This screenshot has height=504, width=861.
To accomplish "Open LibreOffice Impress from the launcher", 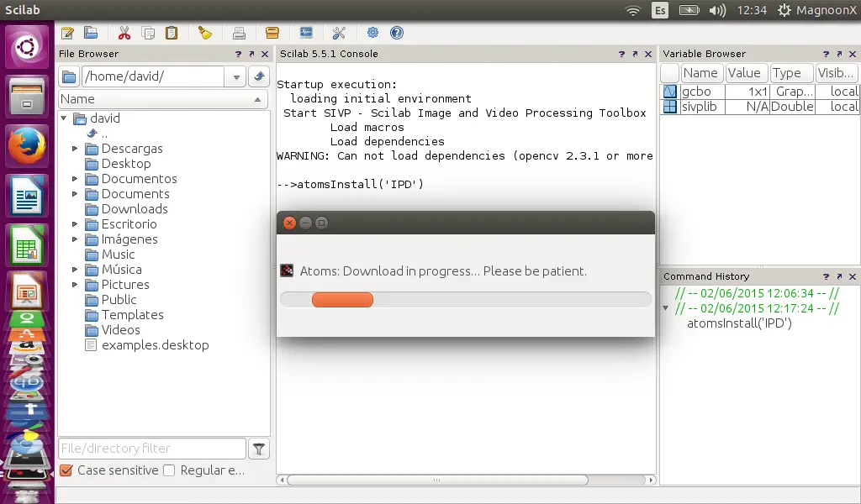I will pyautogui.click(x=27, y=291).
